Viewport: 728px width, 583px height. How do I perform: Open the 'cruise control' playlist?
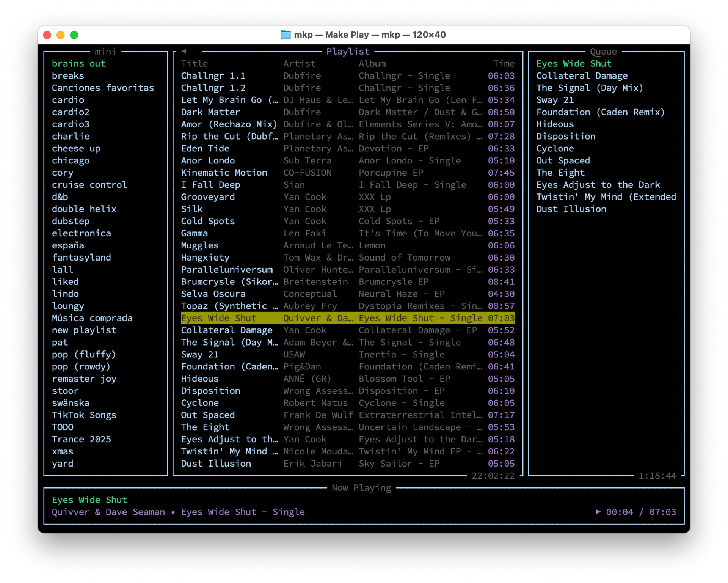point(89,185)
